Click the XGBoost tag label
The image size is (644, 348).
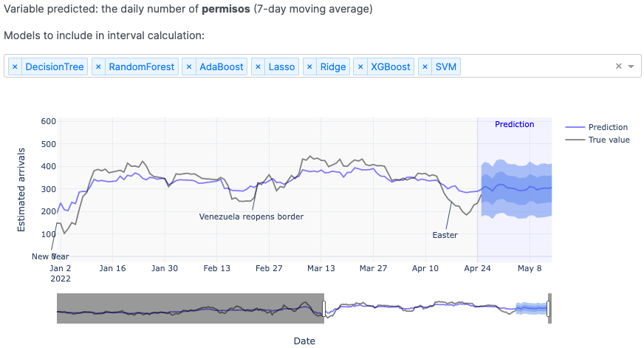tap(391, 66)
